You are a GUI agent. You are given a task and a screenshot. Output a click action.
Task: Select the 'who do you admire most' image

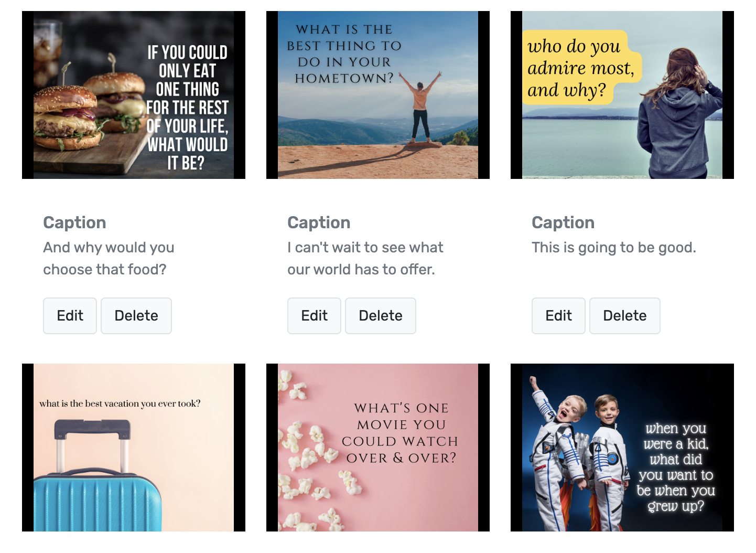[x=622, y=95]
